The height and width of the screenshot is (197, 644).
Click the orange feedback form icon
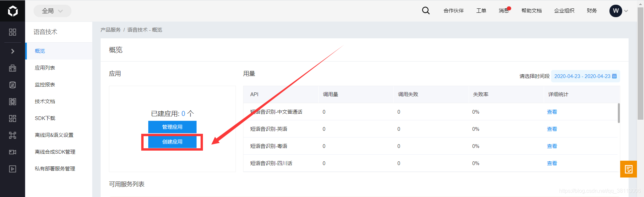click(629, 169)
